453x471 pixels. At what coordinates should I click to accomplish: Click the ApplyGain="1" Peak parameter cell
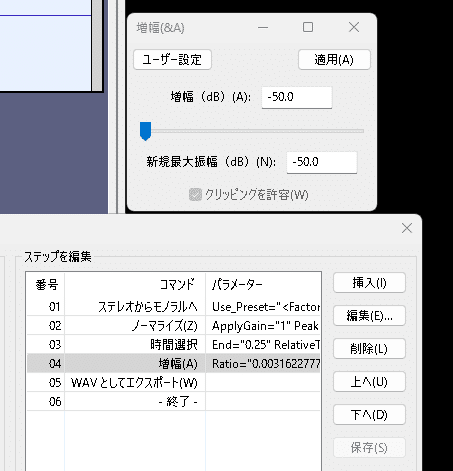[263, 325]
